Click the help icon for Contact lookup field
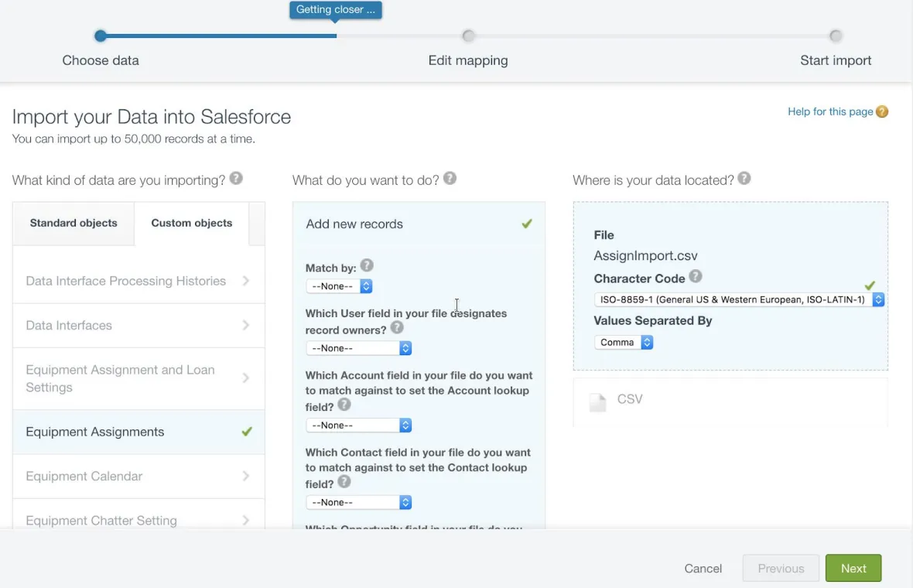913x588 pixels. pyautogui.click(x=344, y=482)
